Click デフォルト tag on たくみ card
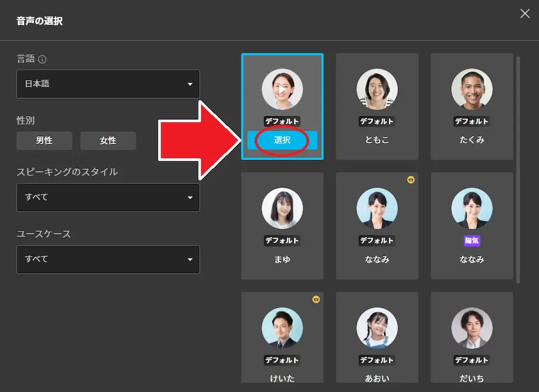 click(x=472, y=121)
